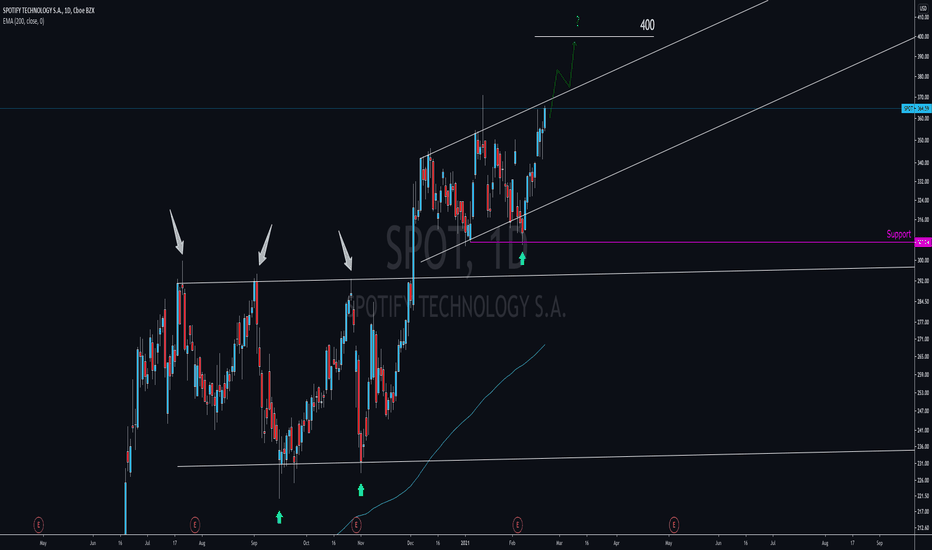932x550 pixels.
Task: Click the 212.60 price axis label
Action: coord(923,527)
